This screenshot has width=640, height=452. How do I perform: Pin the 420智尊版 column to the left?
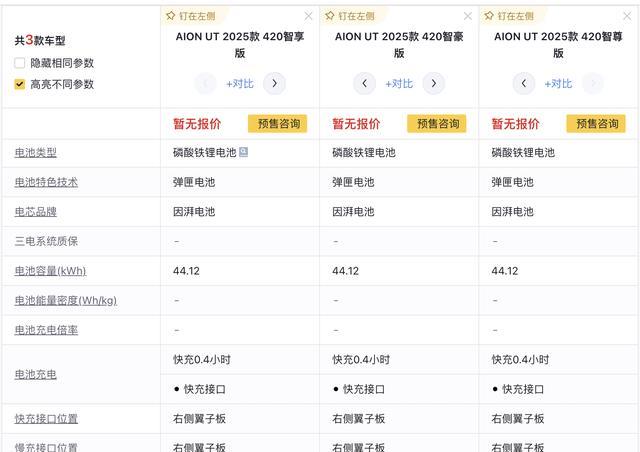coord(509,16)
